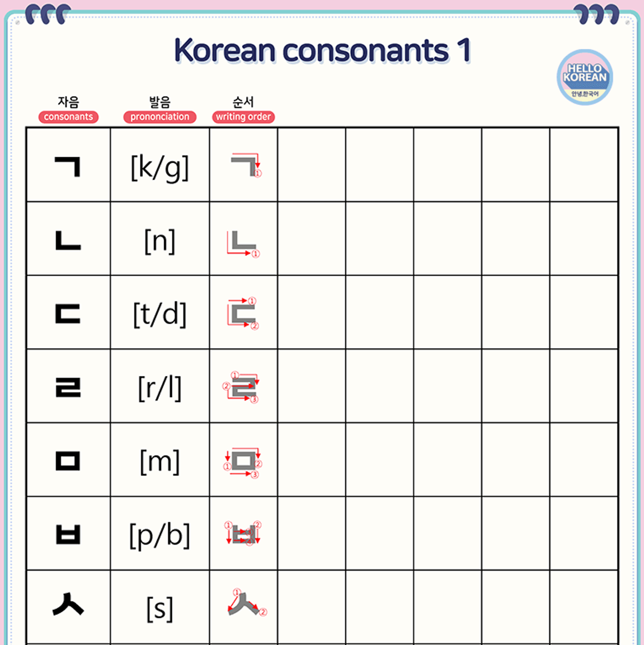Click first empty practice box beside ㄴ

click(x=312, y=239)
